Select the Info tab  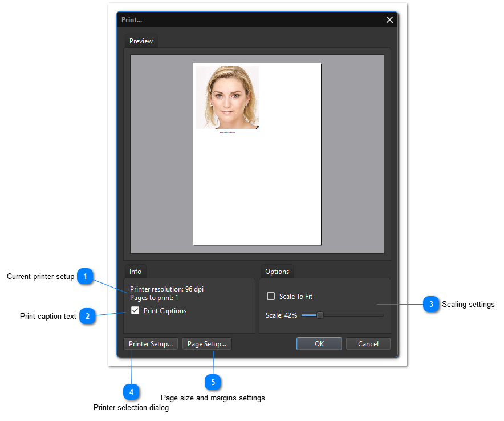click(x=135, y=272)
